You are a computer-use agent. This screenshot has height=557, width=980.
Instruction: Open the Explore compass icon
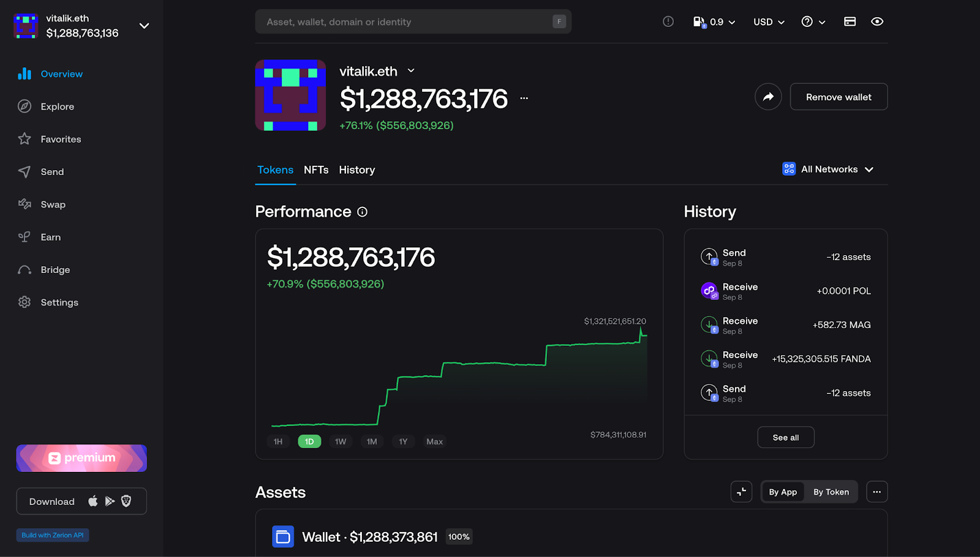pos(24,107)
